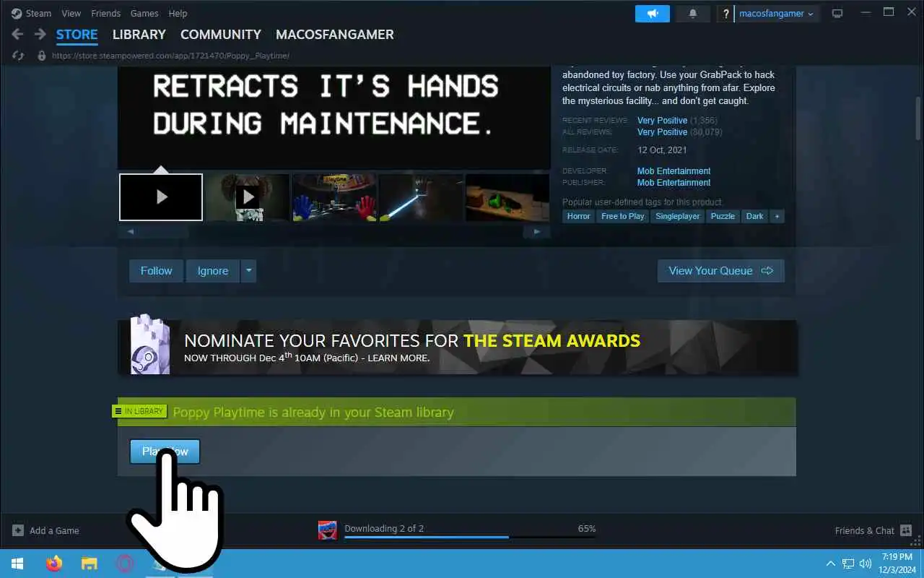This screenshot has height=578, width=924.
Task: Select the second video thumbnail
Action: point(248,197)
